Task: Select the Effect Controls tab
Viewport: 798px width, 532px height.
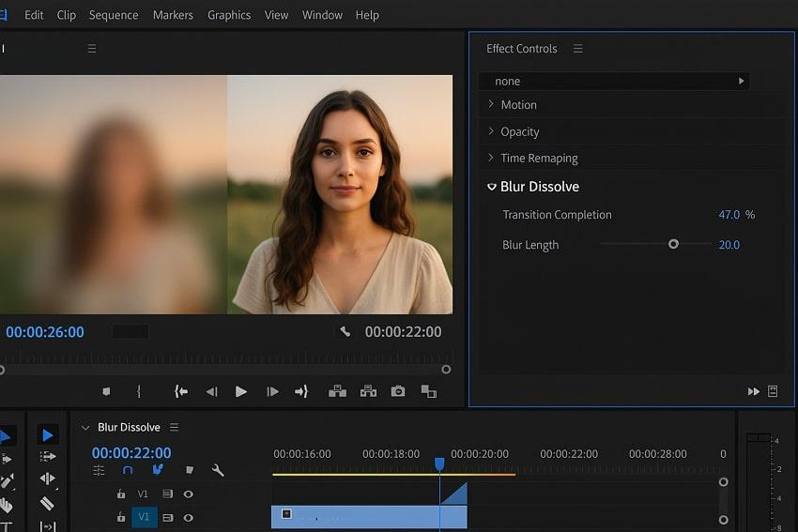Action: [x=522, y=49]
